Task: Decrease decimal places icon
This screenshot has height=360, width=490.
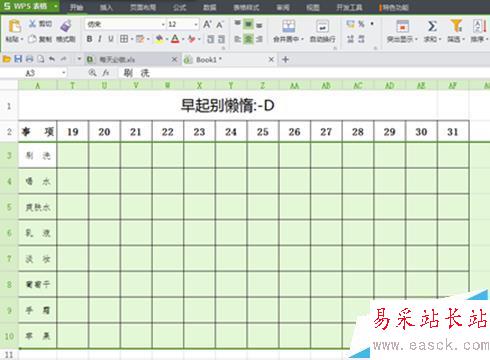Action: 362,39
